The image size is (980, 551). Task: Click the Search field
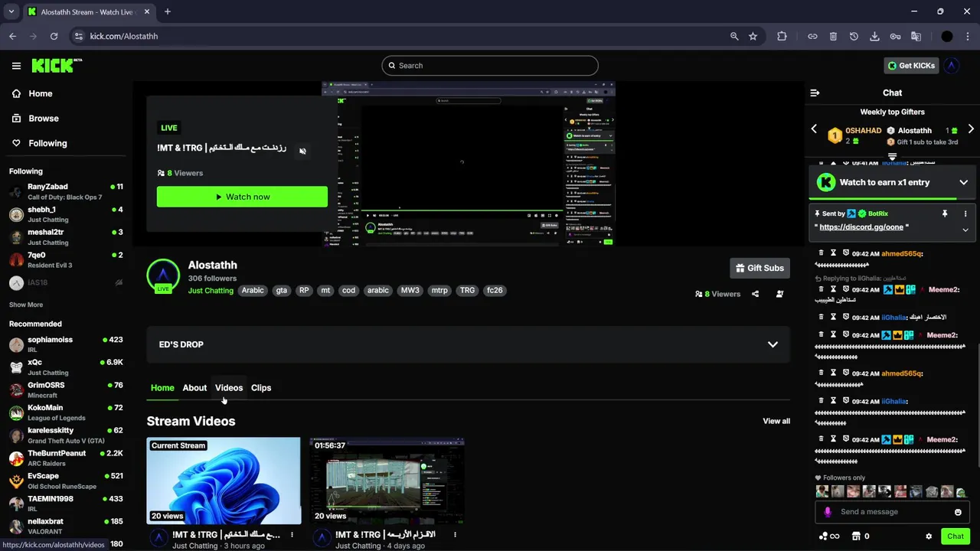pyautogui.click(x=490, y=66)
